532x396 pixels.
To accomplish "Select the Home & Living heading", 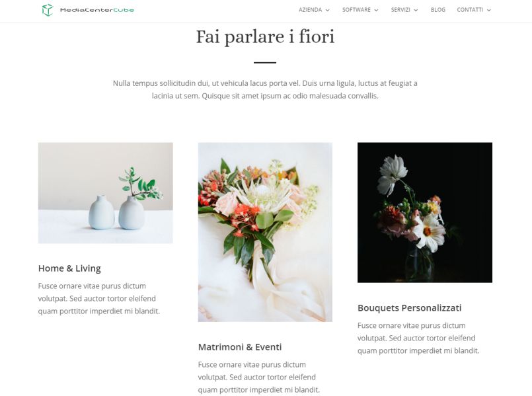I will [x=69, y=268].
